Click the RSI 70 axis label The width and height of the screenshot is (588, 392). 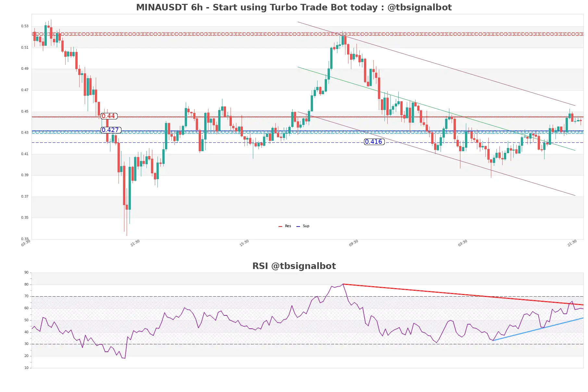point(26,296)
